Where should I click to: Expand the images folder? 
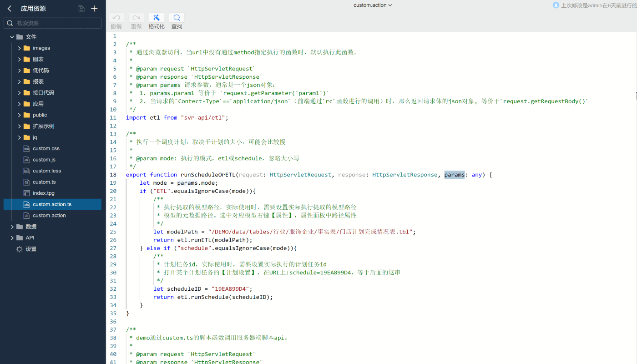[19, 48]
